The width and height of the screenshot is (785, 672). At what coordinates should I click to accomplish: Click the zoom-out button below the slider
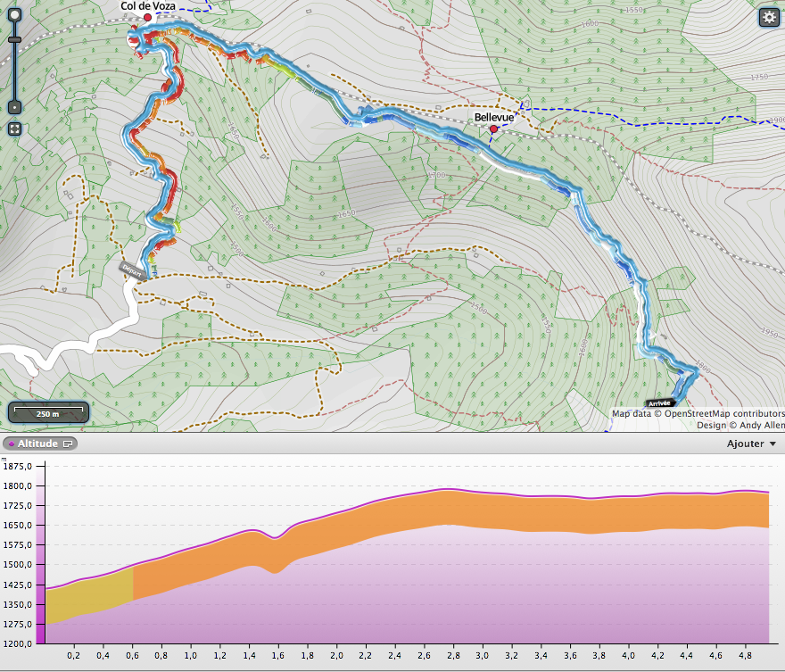[x=14, y=107]
